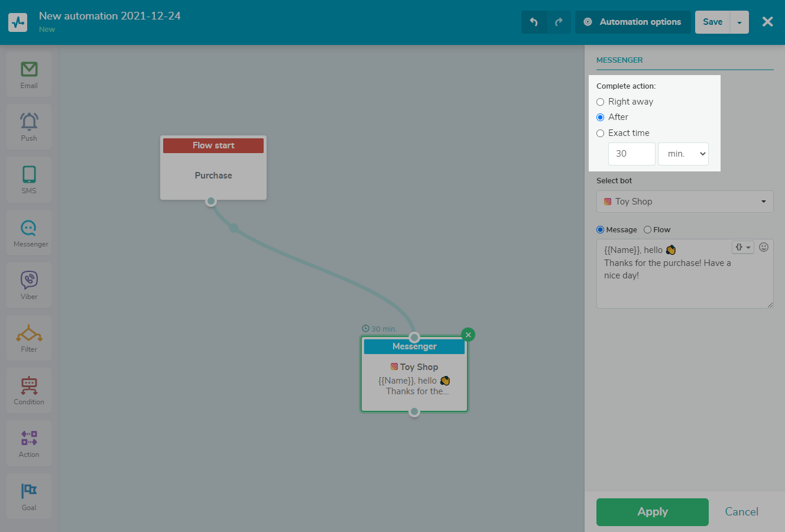
Task: Click the MESSENGER panel heading
Action: tap(619, 60)
